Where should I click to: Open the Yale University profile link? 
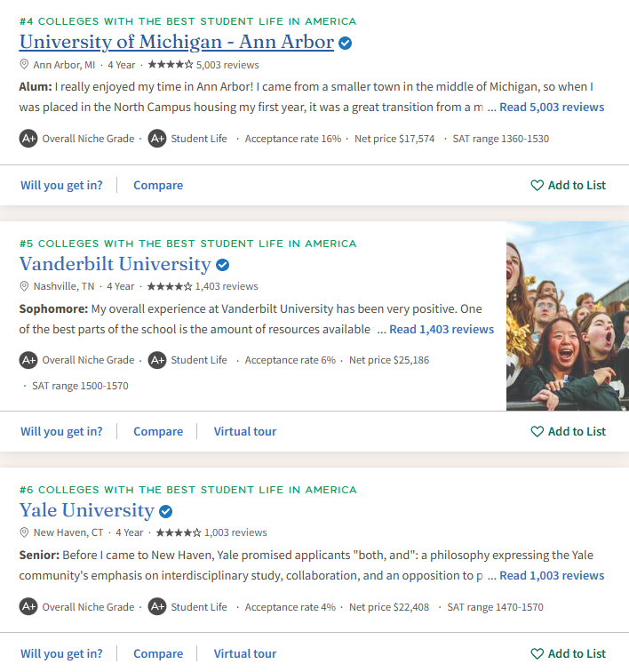point(86,510)
